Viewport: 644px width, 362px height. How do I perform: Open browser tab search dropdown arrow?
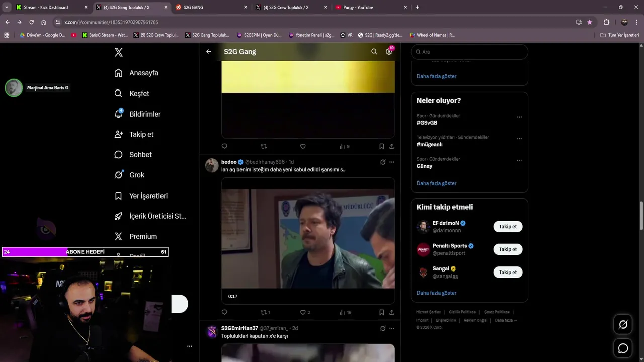pyautogui.click(x=6, y=7)
